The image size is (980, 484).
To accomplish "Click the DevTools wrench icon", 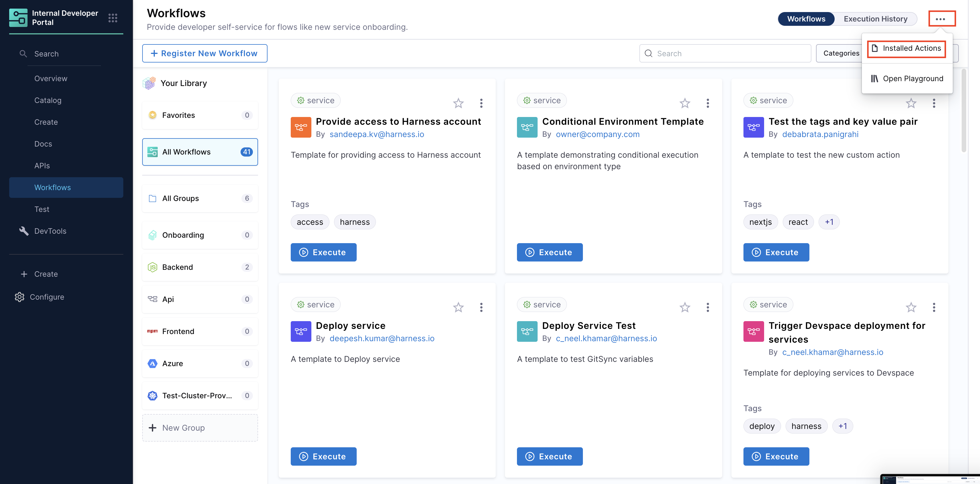I will pyautogui.click(x=24, y=231).
